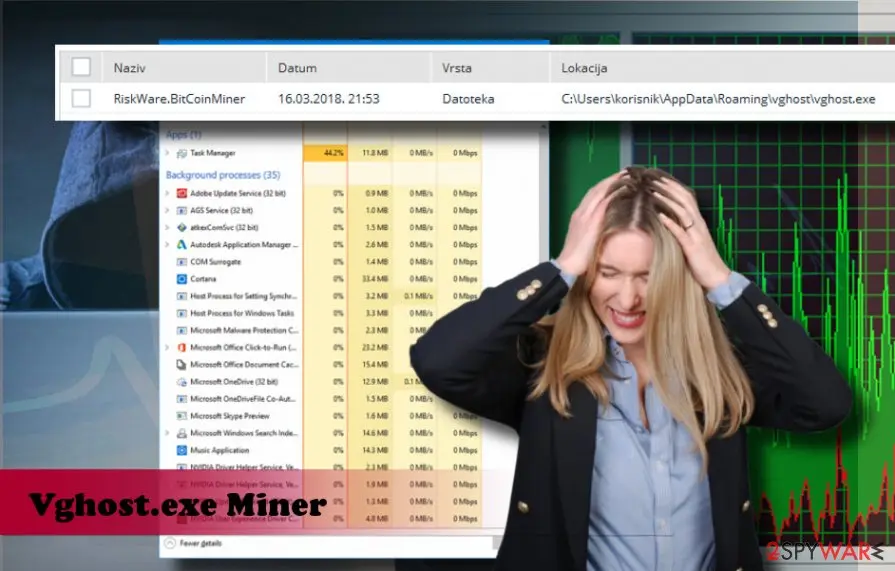
Task: Click the Task Manager app icon
Action: [182, 153]
